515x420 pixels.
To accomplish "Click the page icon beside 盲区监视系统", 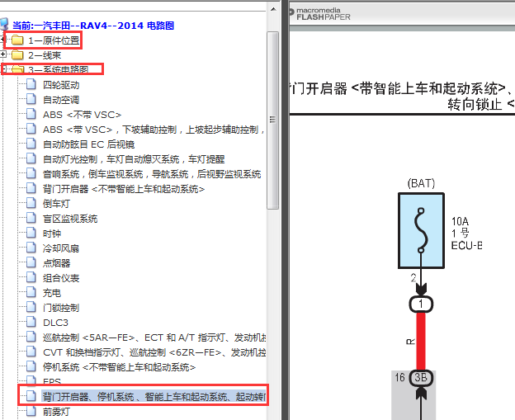I will click(x=31, y=219).
